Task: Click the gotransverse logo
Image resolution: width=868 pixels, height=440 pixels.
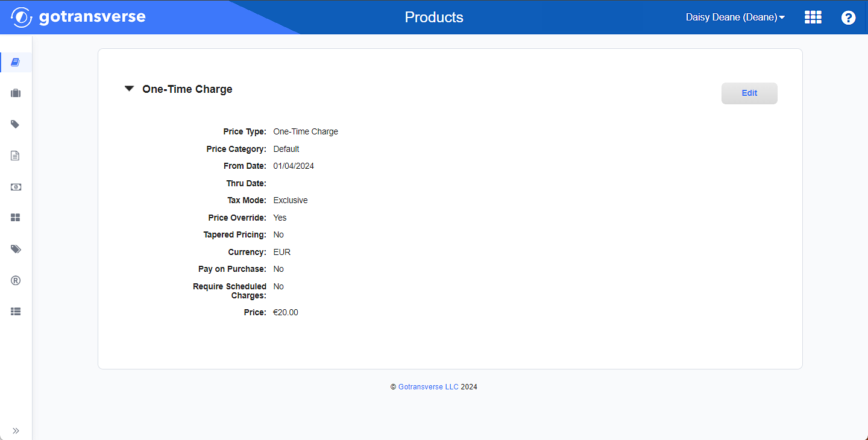Action: (x=78, y=17)
